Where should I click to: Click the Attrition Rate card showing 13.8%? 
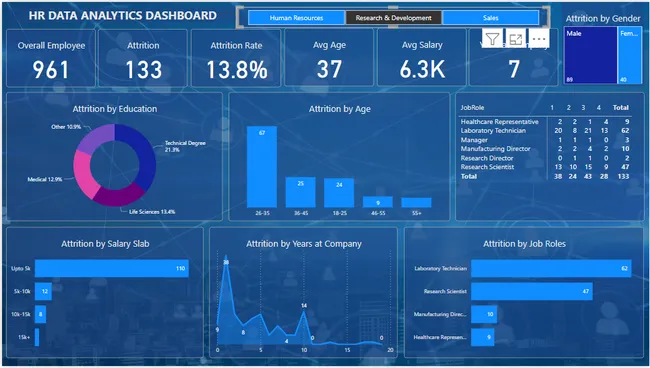236,58
